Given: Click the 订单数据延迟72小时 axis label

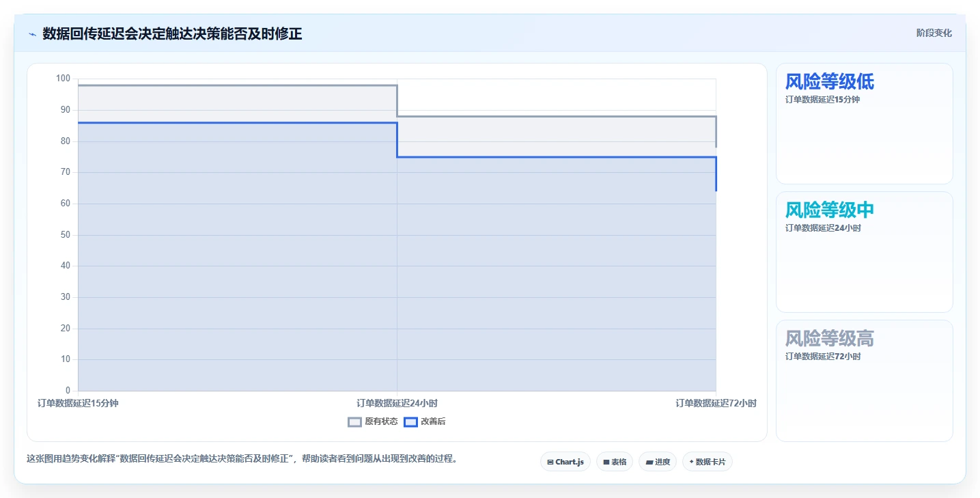Looking at the screenshot, I should pos(716,403).
